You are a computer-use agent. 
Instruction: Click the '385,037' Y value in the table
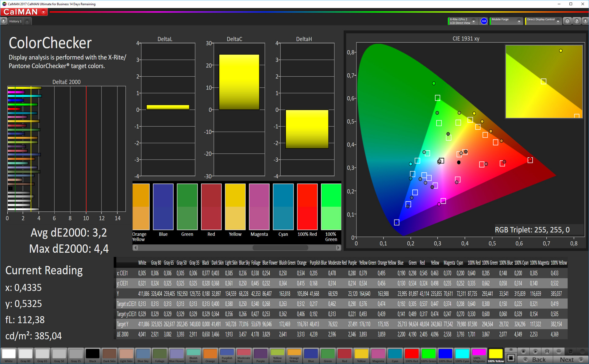click(556, 293)
